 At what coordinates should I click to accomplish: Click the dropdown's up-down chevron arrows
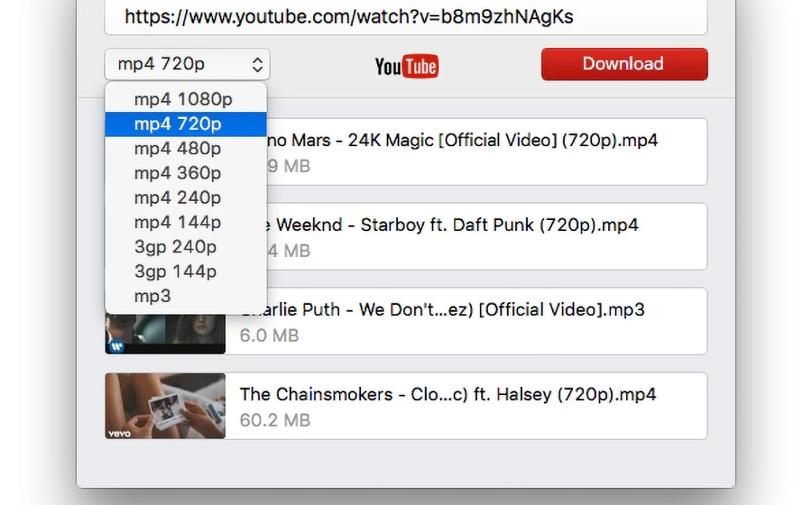pos(257,65)
